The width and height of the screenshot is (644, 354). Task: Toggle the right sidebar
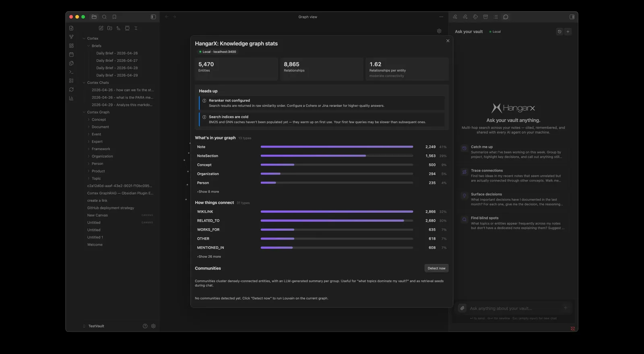pyautogui.click(x=572, y=17)
